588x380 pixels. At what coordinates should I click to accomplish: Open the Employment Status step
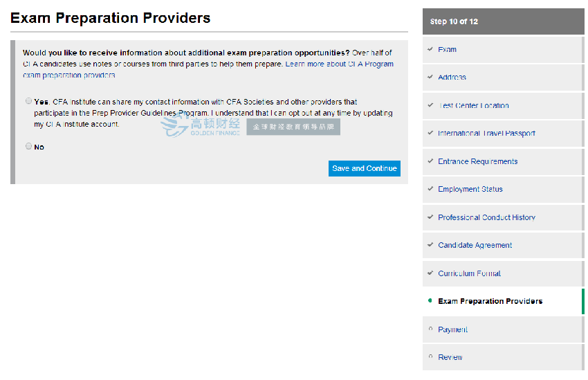point(470,189)
